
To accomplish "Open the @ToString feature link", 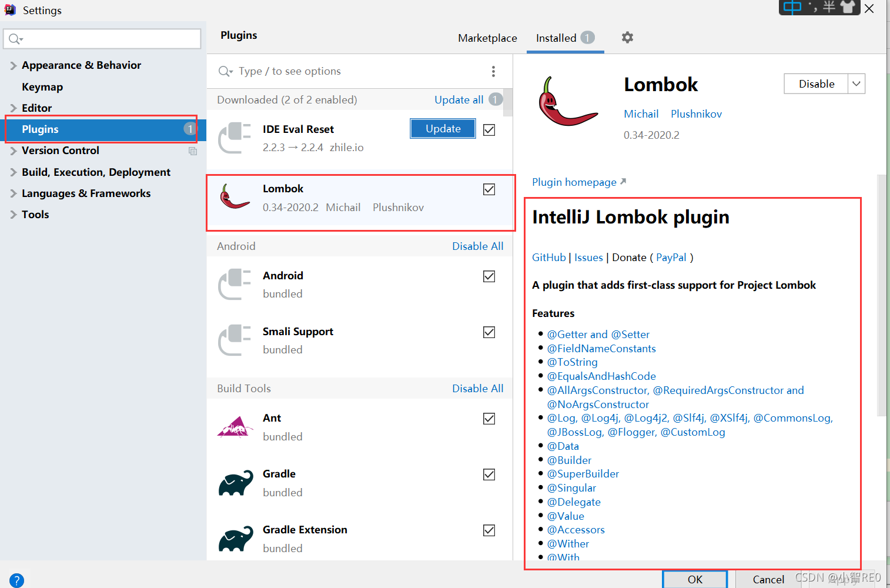I will tap(573, 362).
